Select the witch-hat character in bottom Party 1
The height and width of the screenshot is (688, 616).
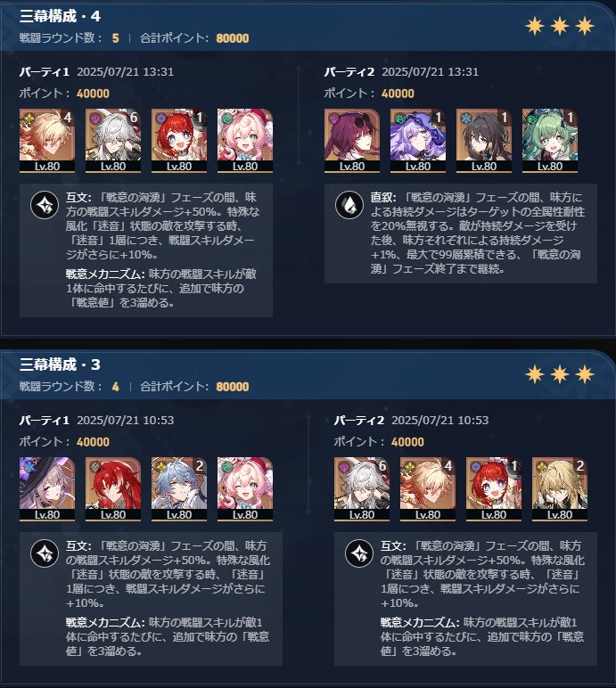pyautogui.click(x=47, y=488)
